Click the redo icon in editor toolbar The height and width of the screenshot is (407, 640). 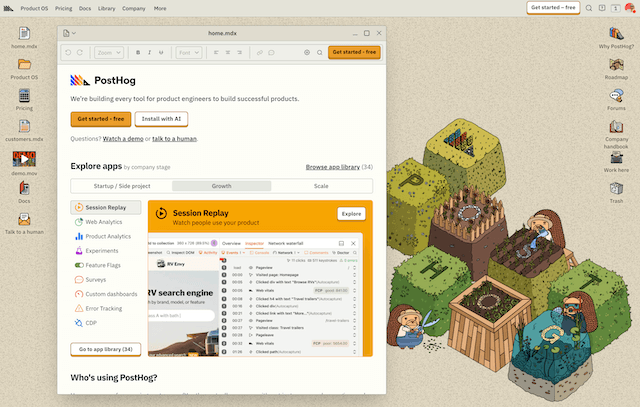pos(80,52)
